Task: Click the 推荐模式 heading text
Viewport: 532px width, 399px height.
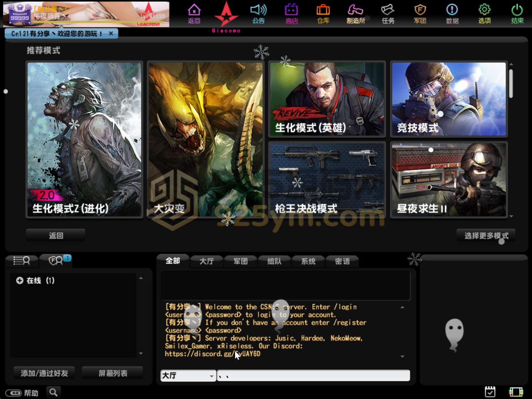Action: (43, 50)
